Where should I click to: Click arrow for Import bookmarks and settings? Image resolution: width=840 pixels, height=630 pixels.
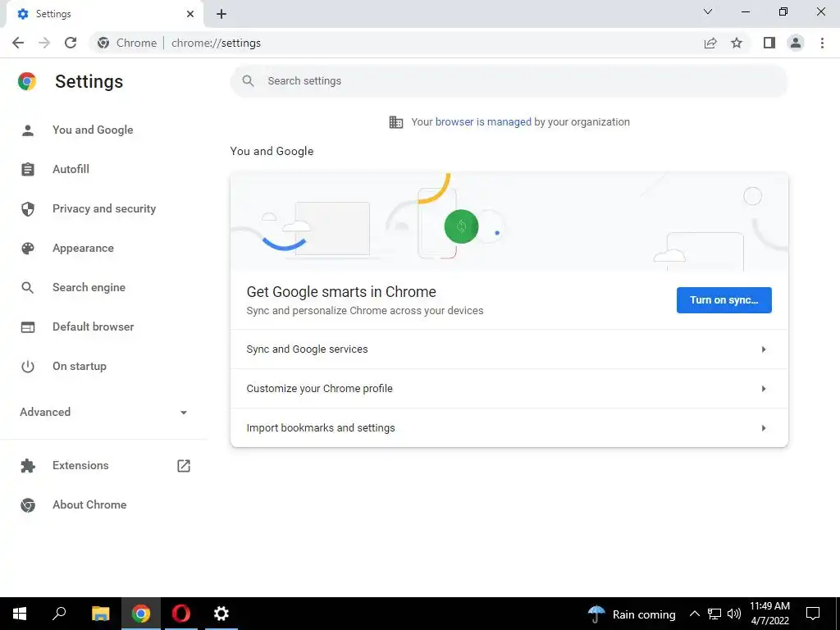[764, 428]
